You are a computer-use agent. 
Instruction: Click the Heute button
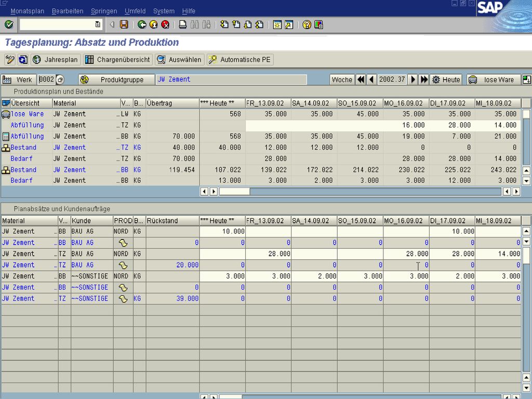[x=446, y=79]
